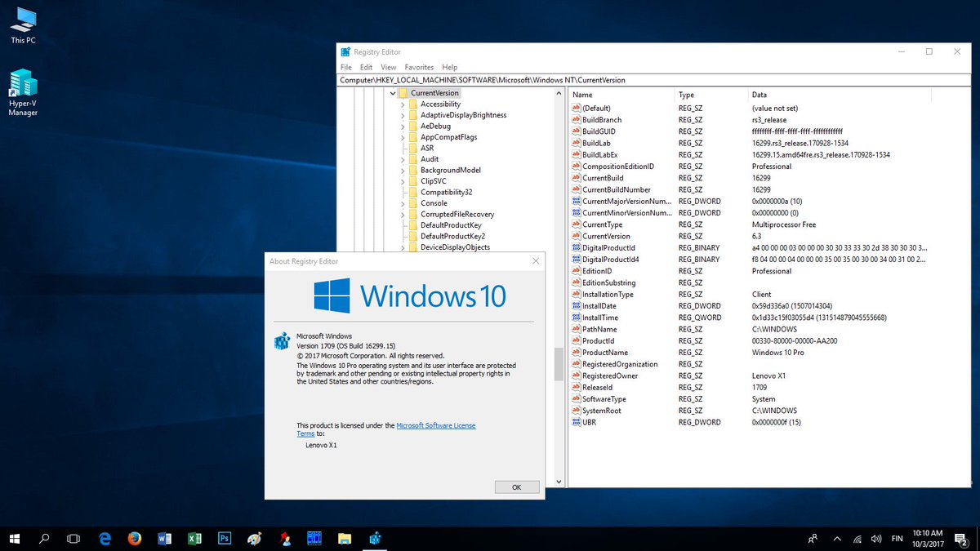Select the RegisteredOwner value row
980x551 pixels.
pos(770,375)
